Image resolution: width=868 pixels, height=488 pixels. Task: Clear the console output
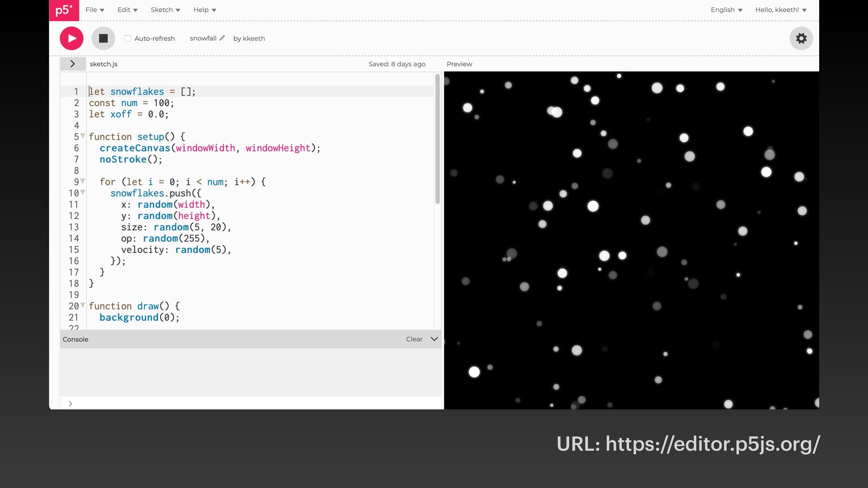(x=414, y=339)
